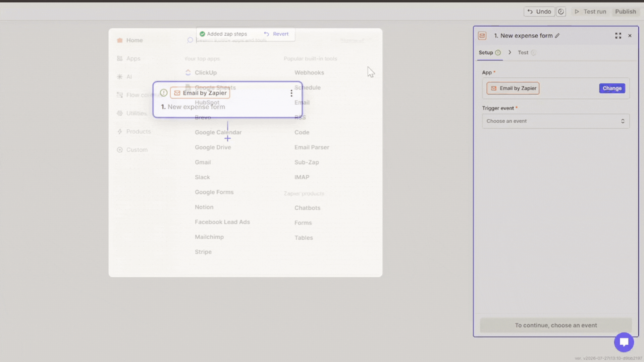Click chevron between Setup and Test
This screenshot has width=644, height=362.
[510, 52]
